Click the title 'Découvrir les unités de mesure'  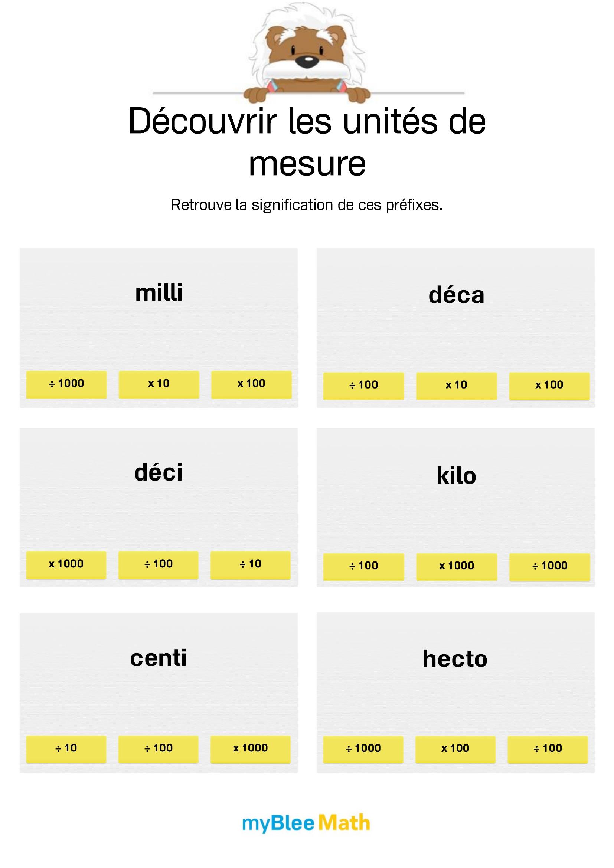point(307,142)
